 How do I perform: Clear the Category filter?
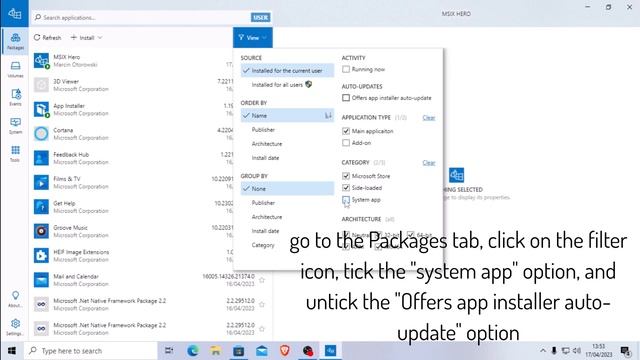coord(429,162)
